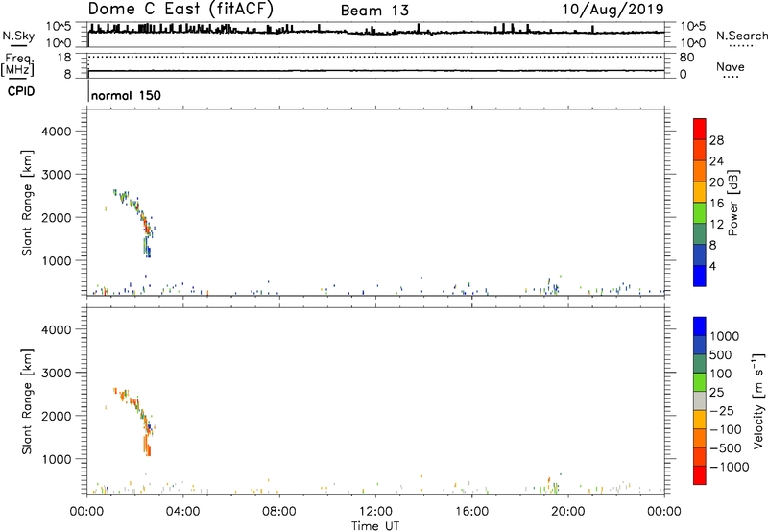The height and width of the screenshot is (532, 768).
Task: Click the "28" tick on power colorbar
Action: pyautogui.click(x=716, y=140)
